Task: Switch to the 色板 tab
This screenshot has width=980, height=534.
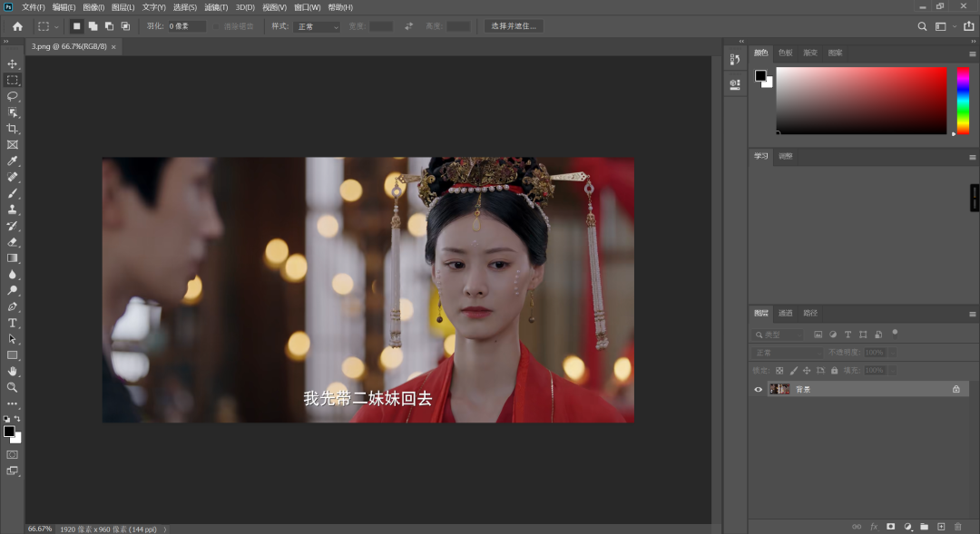Action: (x=786, y=53)
